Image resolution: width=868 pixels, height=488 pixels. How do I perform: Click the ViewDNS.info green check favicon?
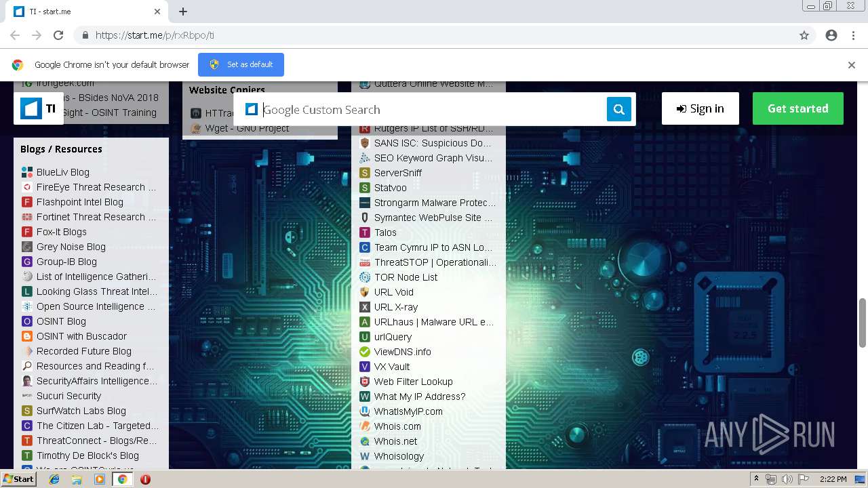coord(365,352)
